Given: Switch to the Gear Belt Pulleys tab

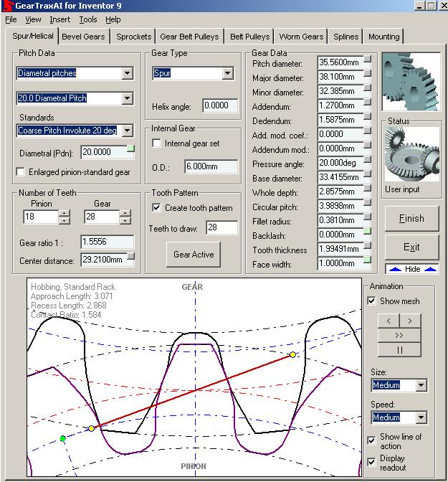Looking at the screenshot, I should (189, 37).
